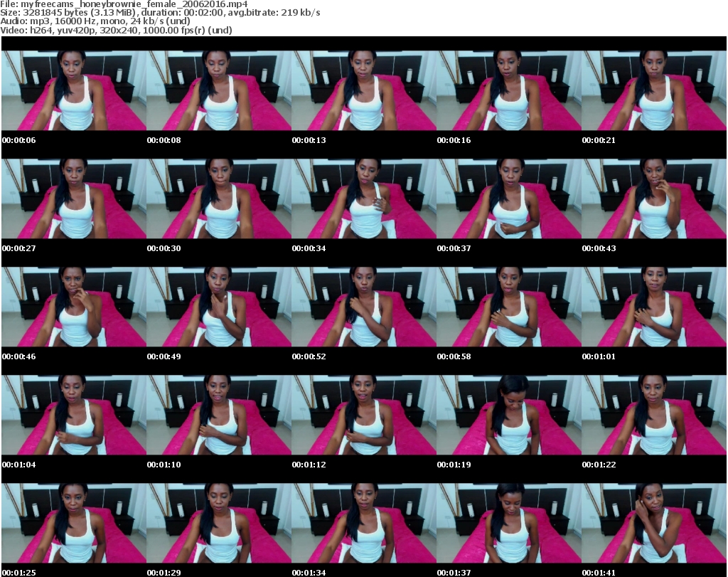Click the timestamp label 00:00:43
Screen dimensions: 728x577
point(599,248)
